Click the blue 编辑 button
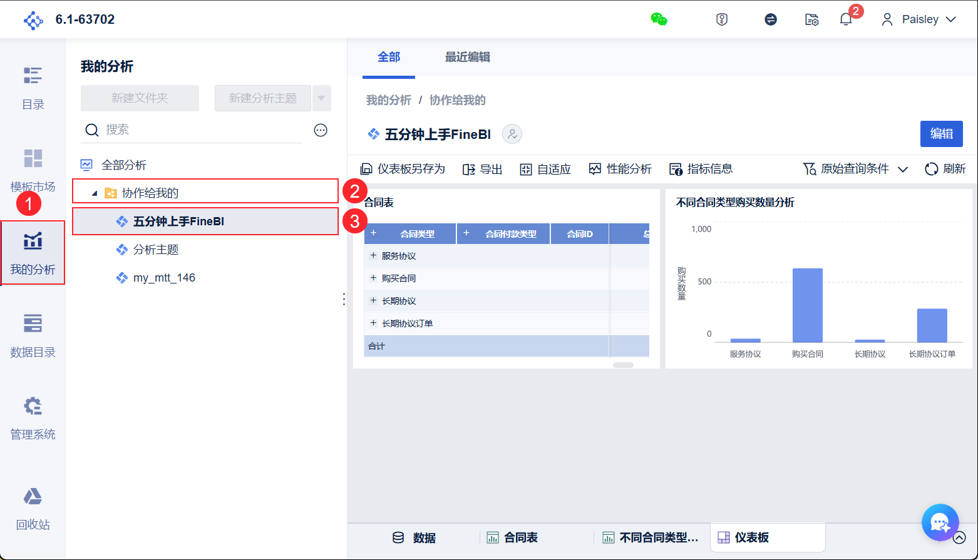The height and width of the screenshot is (560, 978). (942, 134)
